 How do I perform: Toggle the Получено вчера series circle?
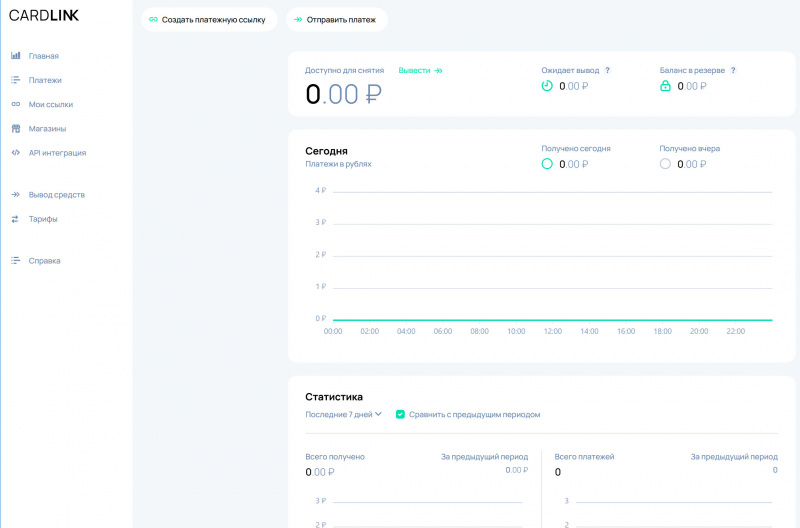click(665, 164)
